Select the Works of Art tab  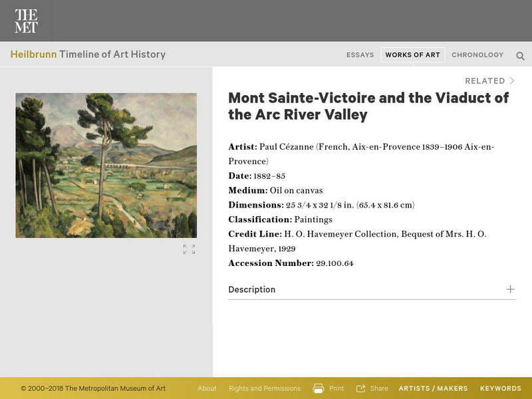[412, 55]
